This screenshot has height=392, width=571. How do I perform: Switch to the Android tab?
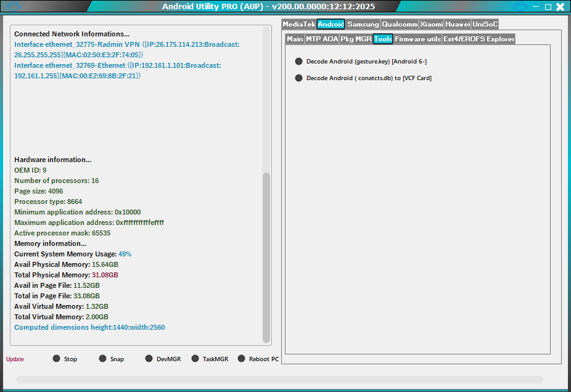click(x=331, y=24)
